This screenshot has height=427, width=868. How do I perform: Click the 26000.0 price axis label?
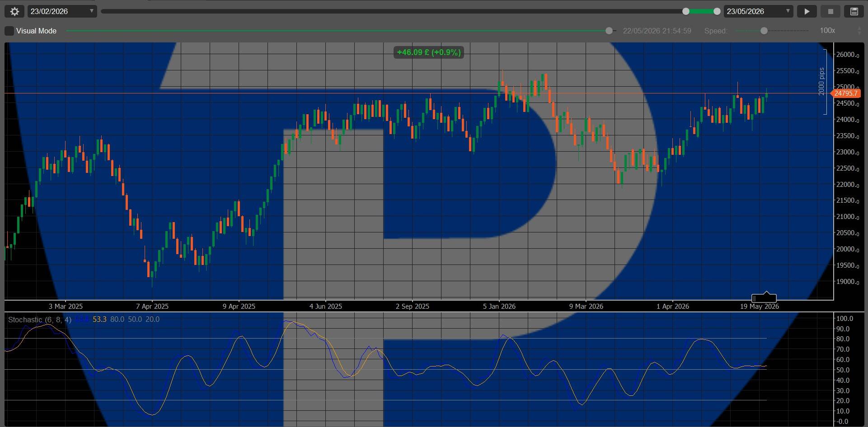pos(848,55)
